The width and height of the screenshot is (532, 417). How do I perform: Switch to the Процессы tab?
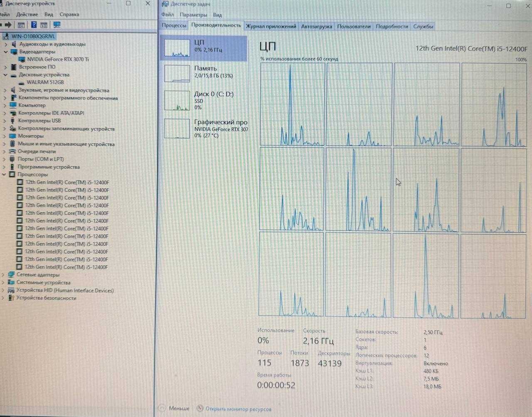tap(174, 26)
